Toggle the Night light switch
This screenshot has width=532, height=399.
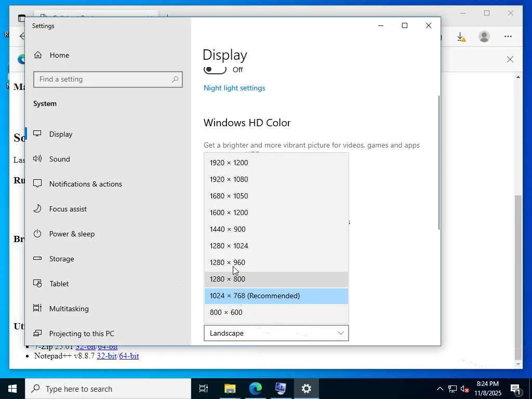click(215, 70)
